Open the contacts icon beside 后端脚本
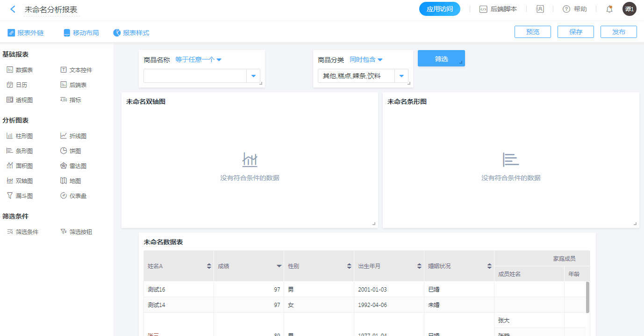 [540, 9]
